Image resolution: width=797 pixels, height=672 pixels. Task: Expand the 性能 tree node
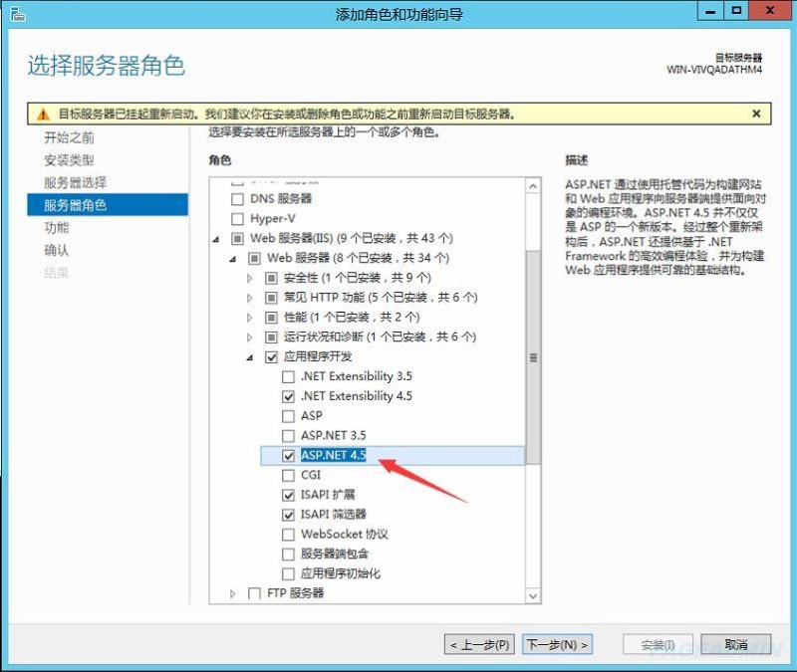click(x=250, y=318)
